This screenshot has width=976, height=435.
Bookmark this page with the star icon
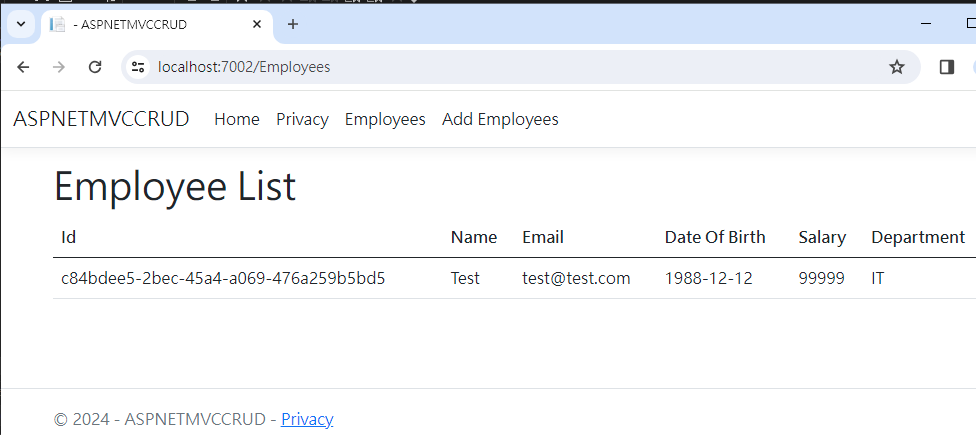pyautogui.click(x=896, y=67)
